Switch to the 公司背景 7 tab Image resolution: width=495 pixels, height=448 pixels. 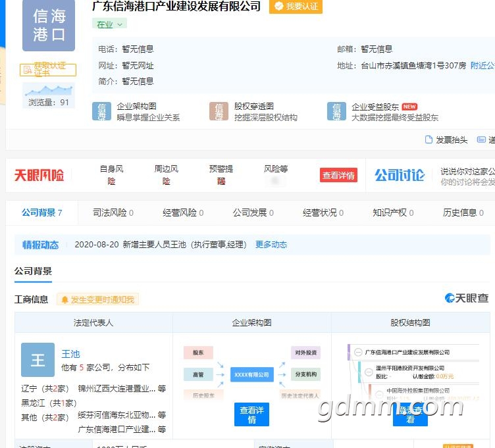click(x=41, y=212)
